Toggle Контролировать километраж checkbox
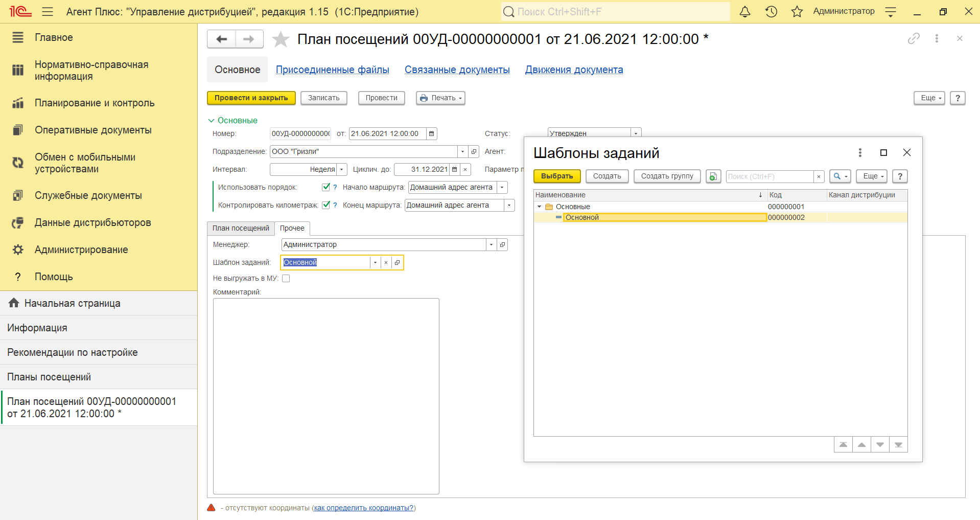 coord(326,205)
